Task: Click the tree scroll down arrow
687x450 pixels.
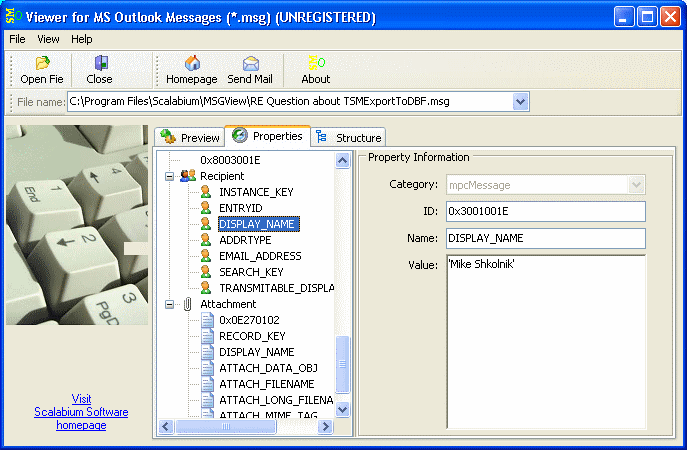Action: click(x=343, y=410)
